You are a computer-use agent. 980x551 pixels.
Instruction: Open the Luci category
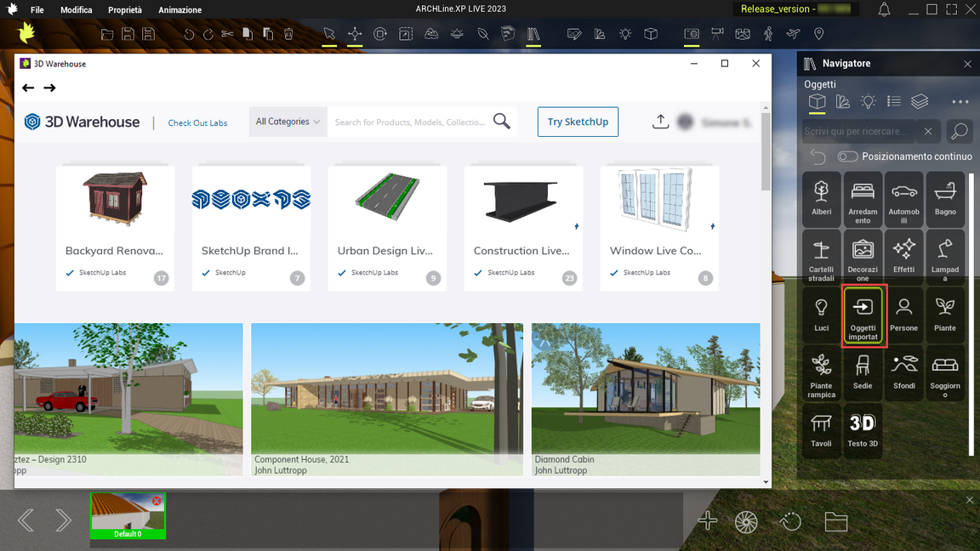821,315
